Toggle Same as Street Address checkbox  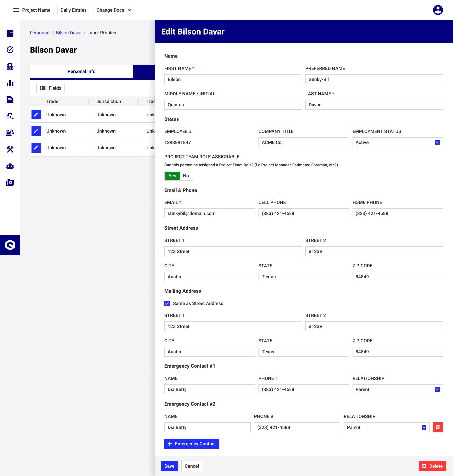[x=167, y=303]
